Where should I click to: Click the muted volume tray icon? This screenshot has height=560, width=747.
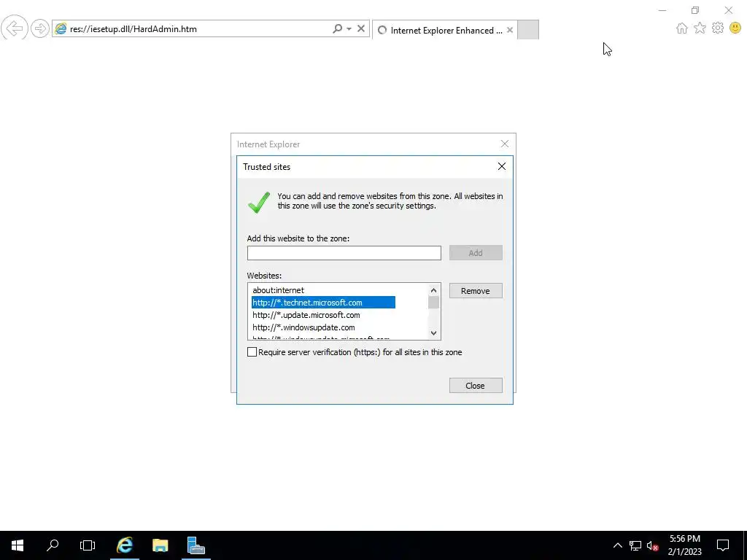[x=653, y=545]
